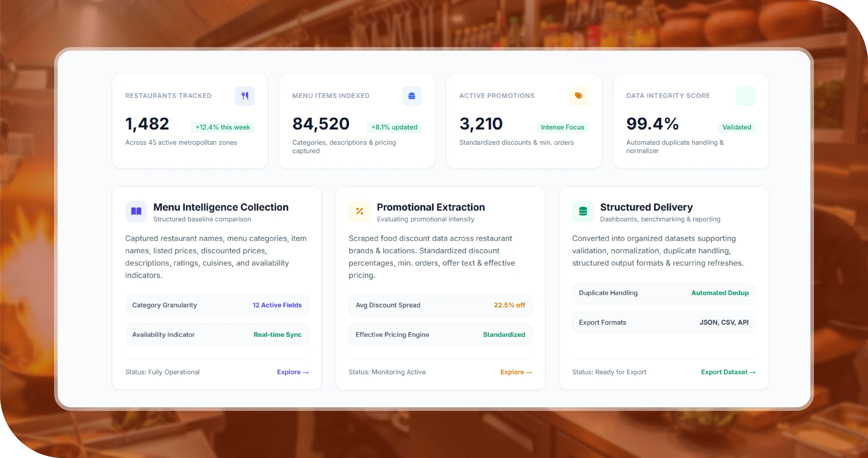Click the '+8.1% updated' badge

(x=394, y=127)
